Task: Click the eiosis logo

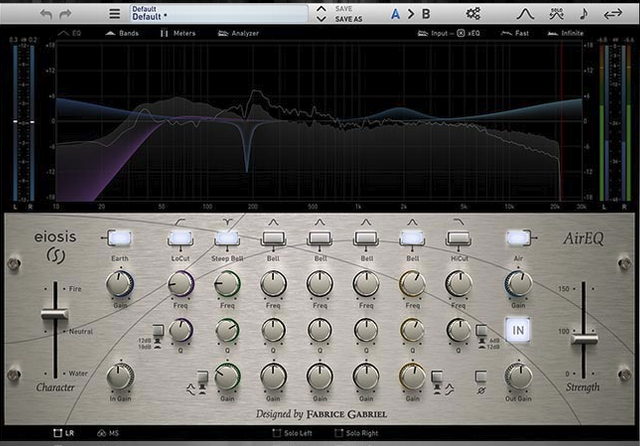Action: point(55,247)
